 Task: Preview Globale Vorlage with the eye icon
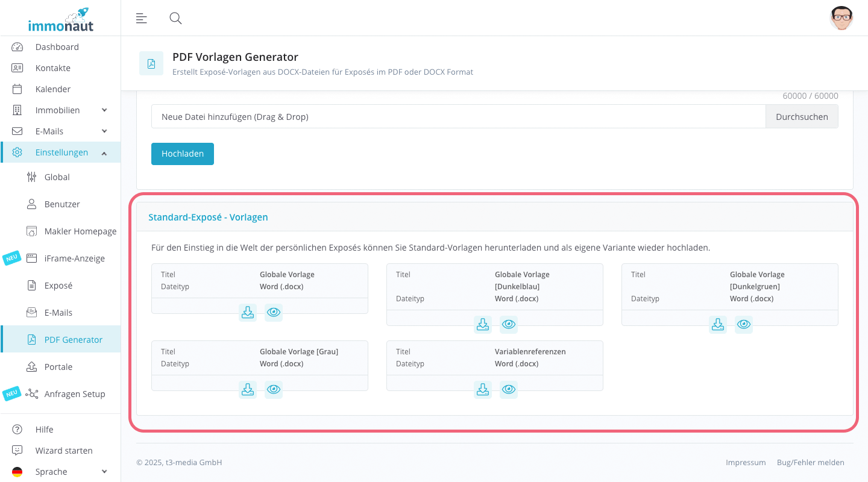274,312
